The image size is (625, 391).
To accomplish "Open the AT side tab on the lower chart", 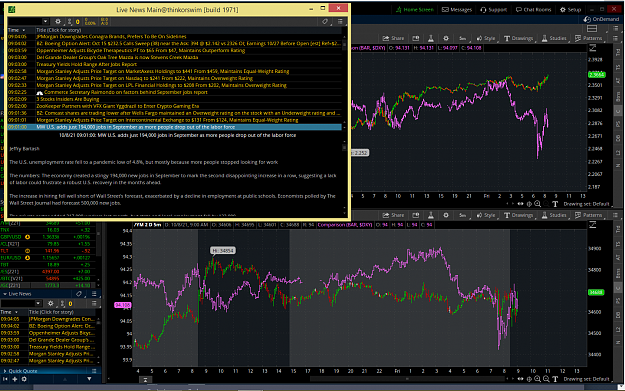I will point(618,257).
